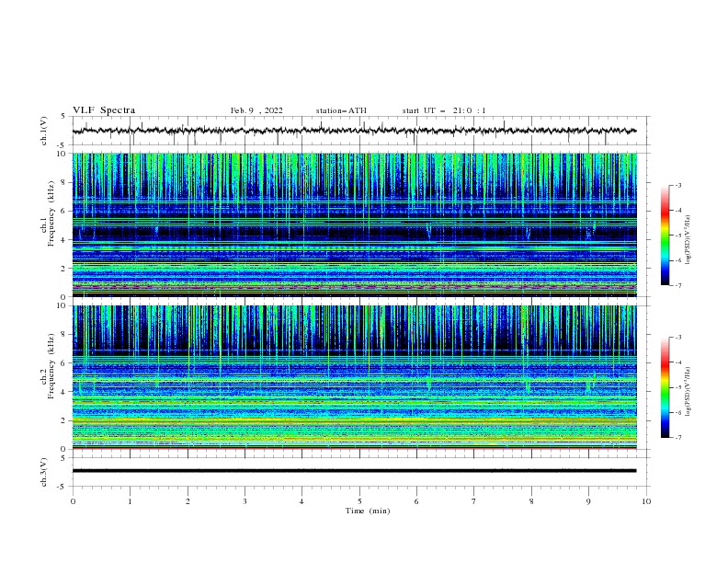Click the time axis tick label "7"

coord(474,501)
